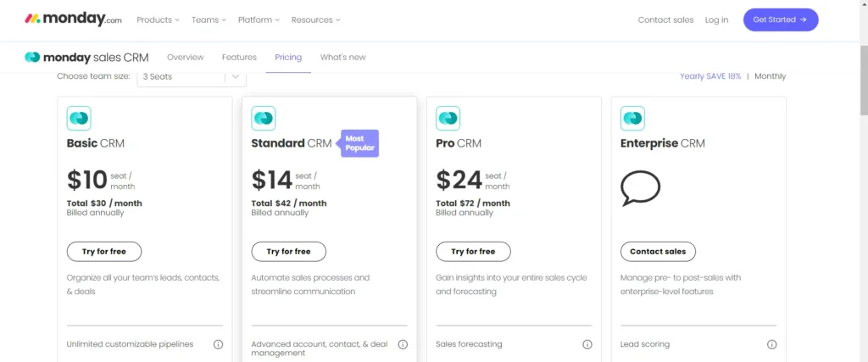Open the Resources menu

[315, 20]
